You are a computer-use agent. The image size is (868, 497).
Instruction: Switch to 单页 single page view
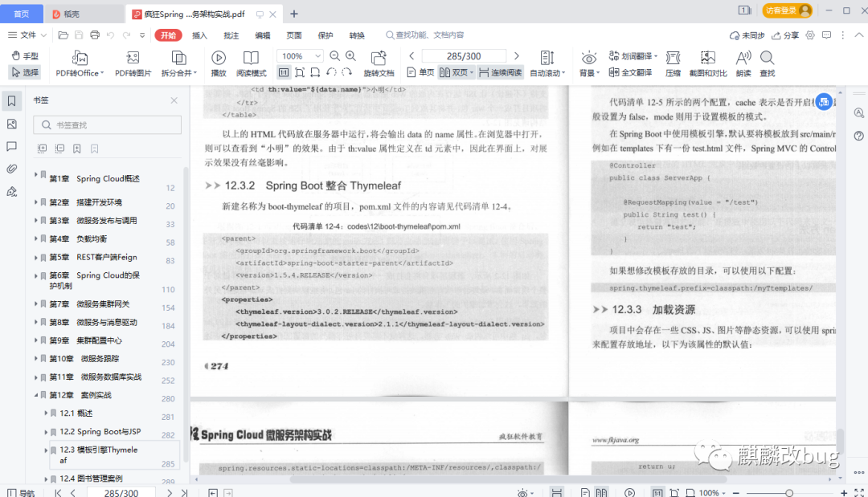click(x=420, y=72)
